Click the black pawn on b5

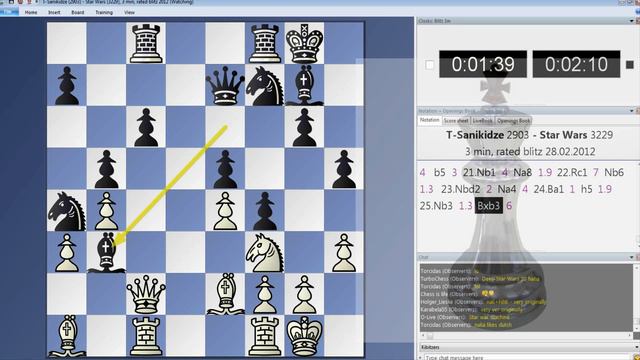pos(106,169)
